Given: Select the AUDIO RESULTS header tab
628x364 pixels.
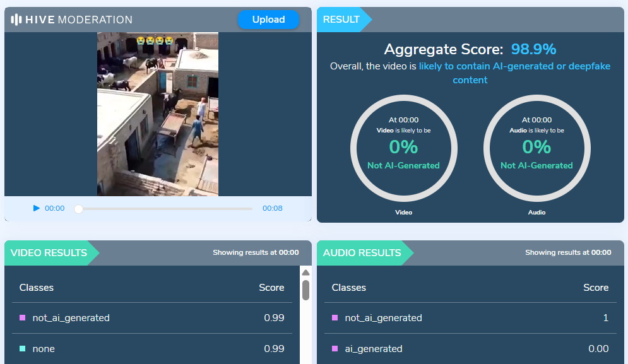Looking at the screenshot, I should coord(362,253).
